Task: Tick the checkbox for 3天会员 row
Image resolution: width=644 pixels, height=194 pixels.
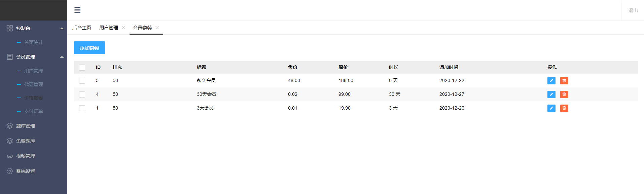Action: pos(82,108)
